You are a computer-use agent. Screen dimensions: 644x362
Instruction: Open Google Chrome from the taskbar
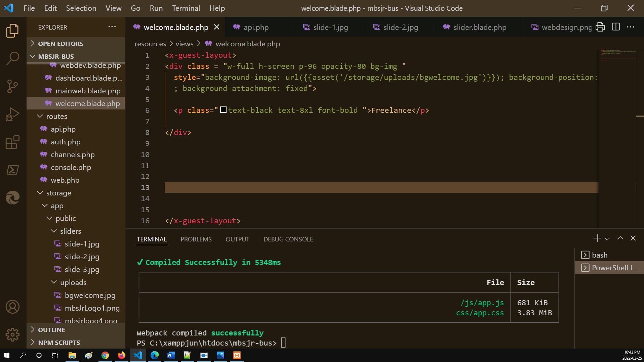pyautogui.click(x=105, y=355)
